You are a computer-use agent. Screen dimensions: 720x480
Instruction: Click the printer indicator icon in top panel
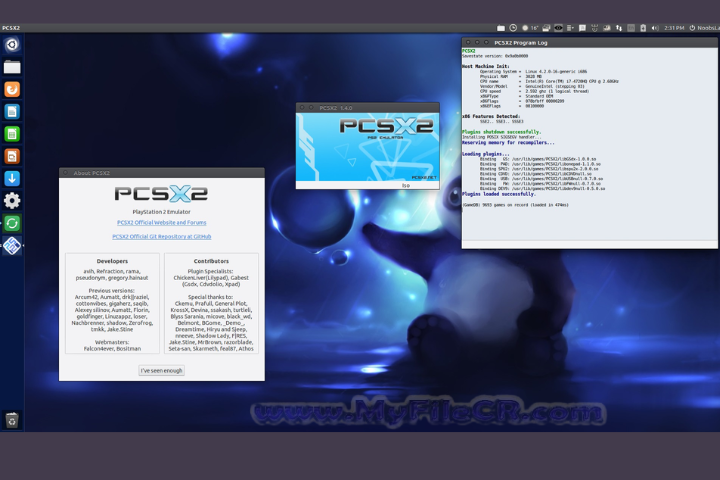click(x=546, y=28)
